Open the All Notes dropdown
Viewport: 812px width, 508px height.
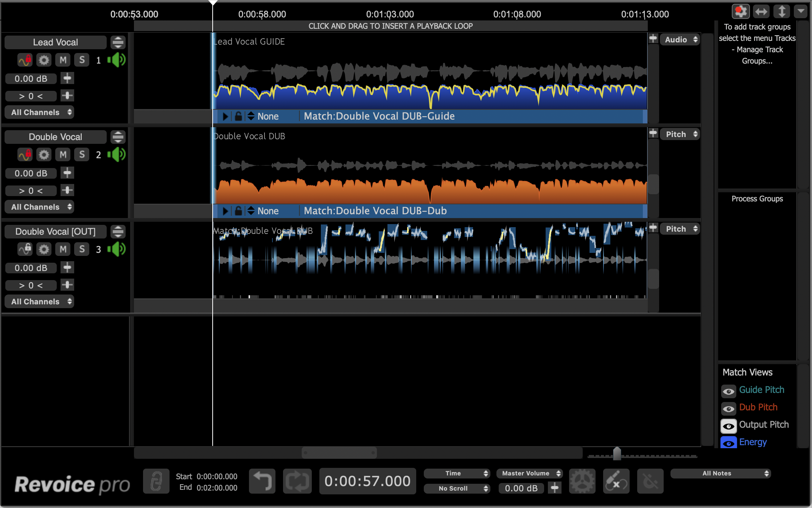pos(720,474)
